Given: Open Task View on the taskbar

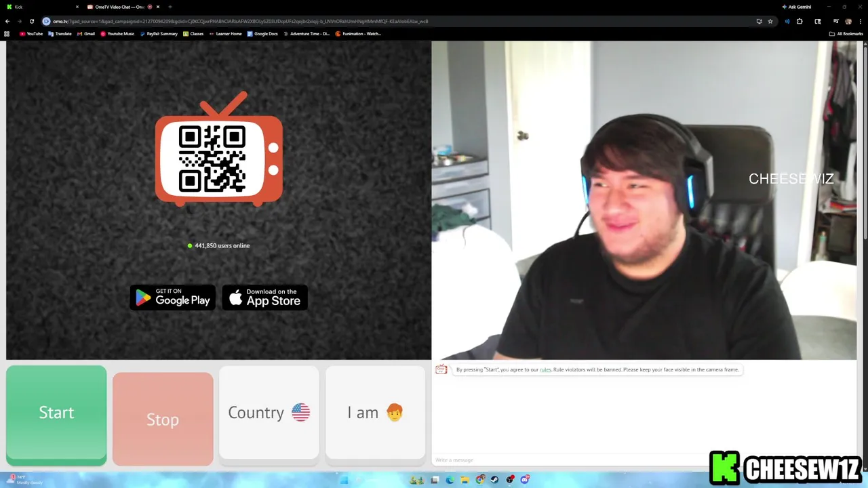Looking at the screenshot, I should (x=435, y=480).
